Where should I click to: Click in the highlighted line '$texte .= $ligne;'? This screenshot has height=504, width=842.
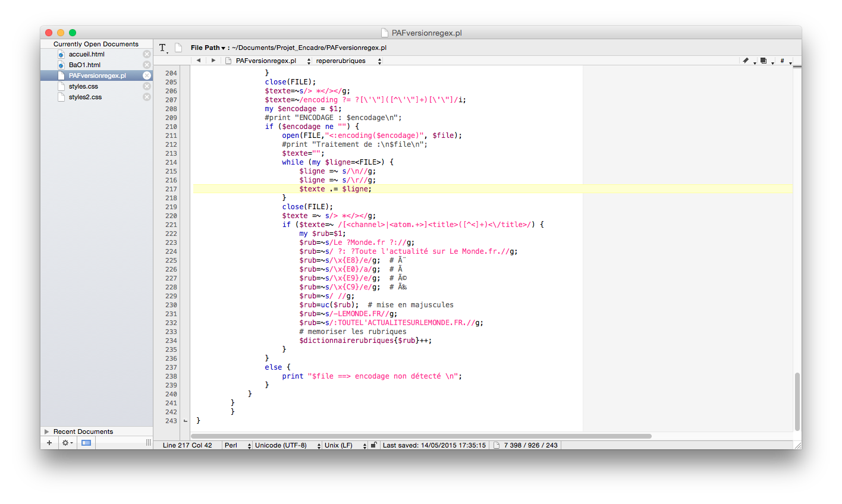(335, 189)
